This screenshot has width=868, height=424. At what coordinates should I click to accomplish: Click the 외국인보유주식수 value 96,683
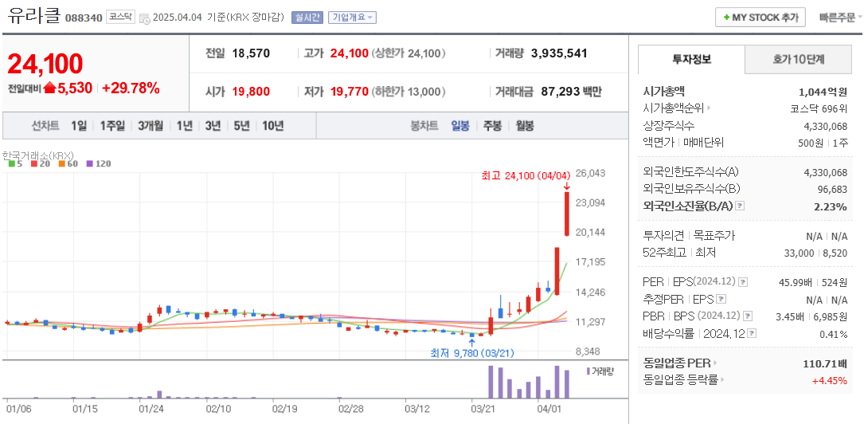[x=832, y=189]
